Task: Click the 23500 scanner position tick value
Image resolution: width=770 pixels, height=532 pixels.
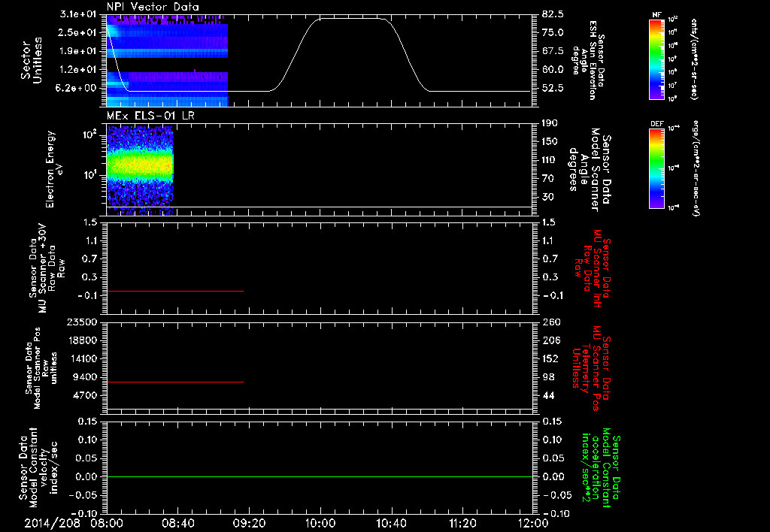Action: click(82, 322)
